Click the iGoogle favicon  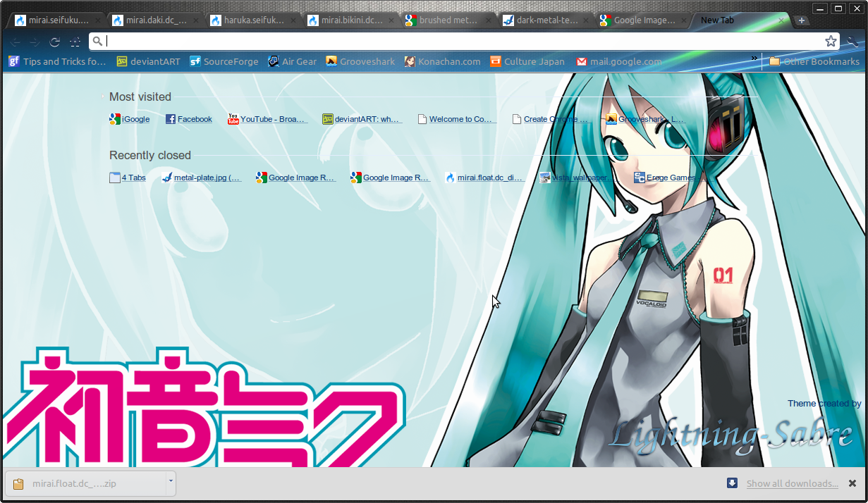(115, 119)
